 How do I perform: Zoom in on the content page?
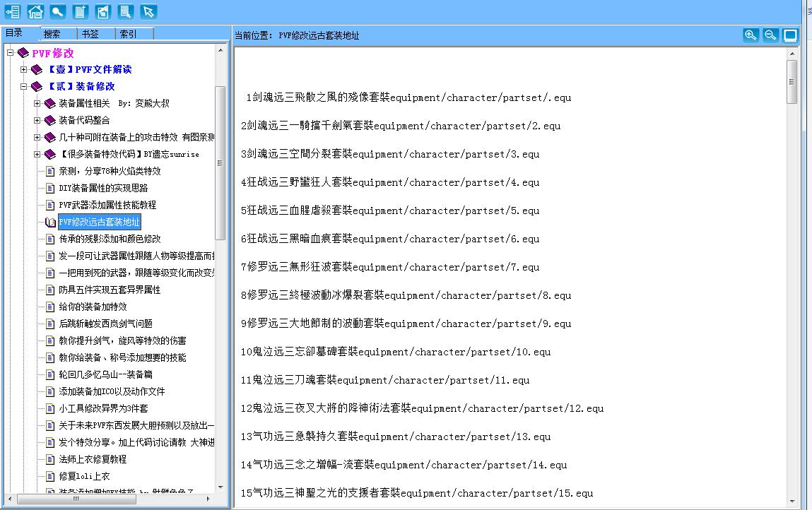(x=751, y=35)
